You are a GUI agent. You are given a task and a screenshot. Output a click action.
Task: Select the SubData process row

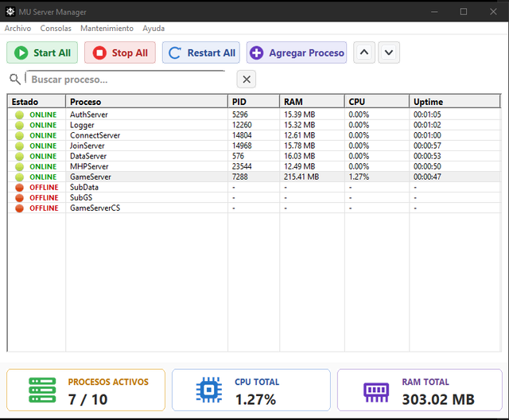[254, 187]
